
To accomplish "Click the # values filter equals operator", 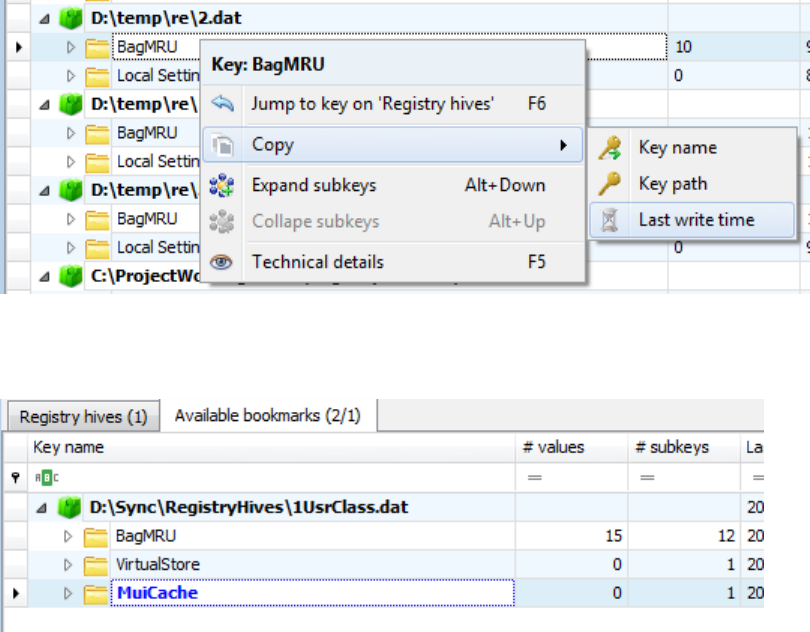I will point(535,478).
